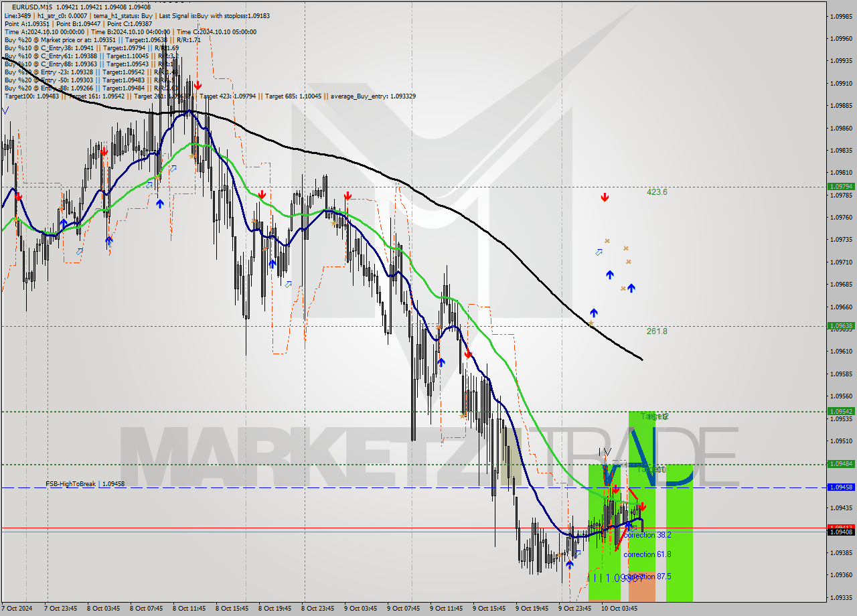Click the '9 Oct 03:45' time label
The height and width of the screenshot is (616, 857).
pyautogui.click(x=360, y=609)
